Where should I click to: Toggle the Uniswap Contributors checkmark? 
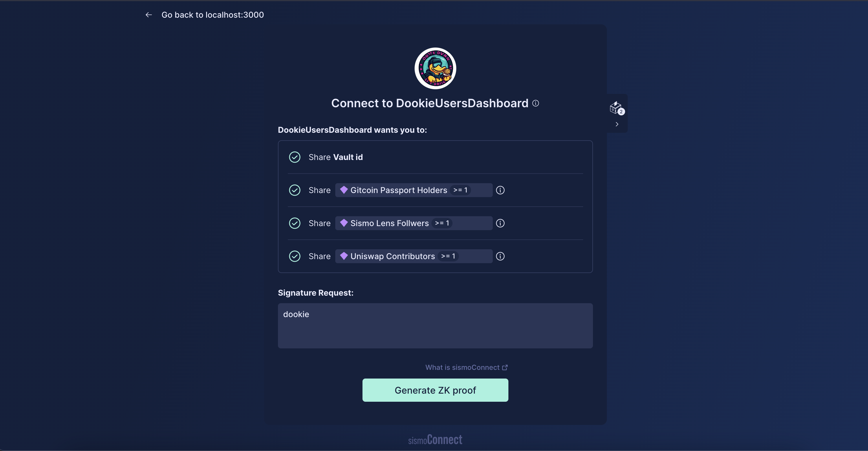294,256
